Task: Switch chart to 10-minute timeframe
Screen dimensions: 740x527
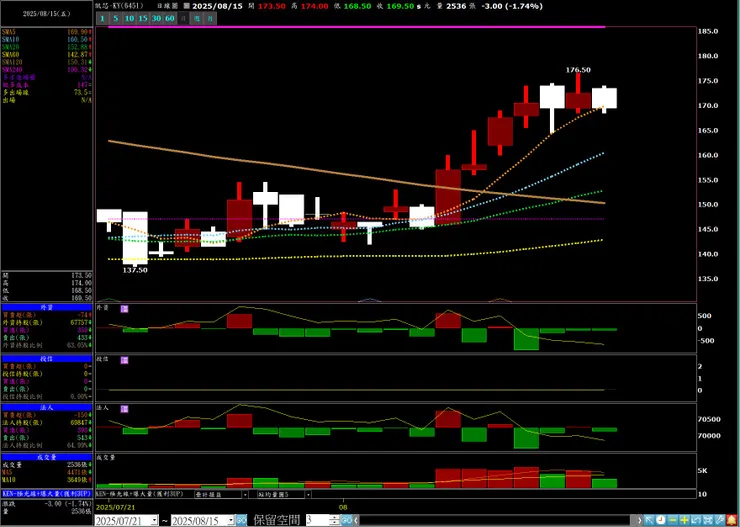Action: click(x=129, y=19)
